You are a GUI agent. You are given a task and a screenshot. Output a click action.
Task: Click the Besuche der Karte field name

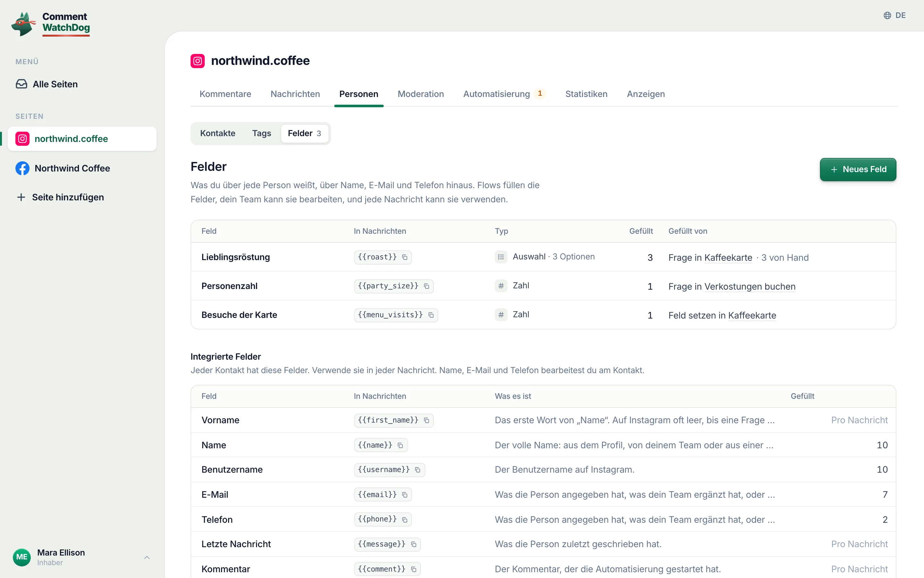pos(239,315)
